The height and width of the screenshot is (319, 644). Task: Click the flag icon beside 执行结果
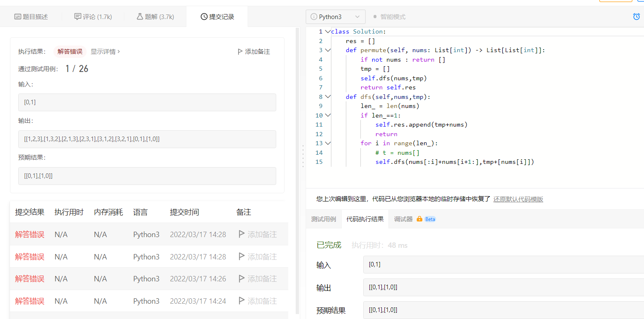240,52
